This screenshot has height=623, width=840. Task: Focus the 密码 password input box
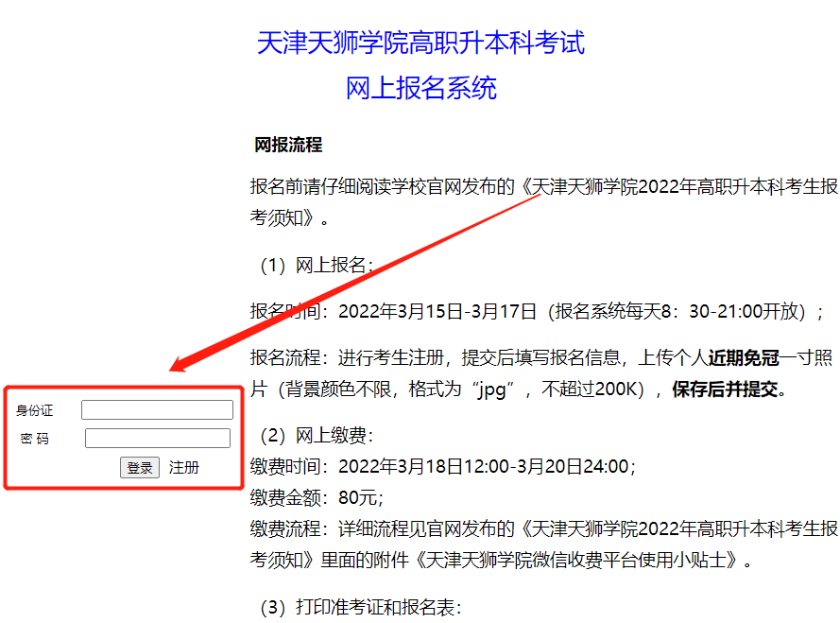click(x=157, y=438)
